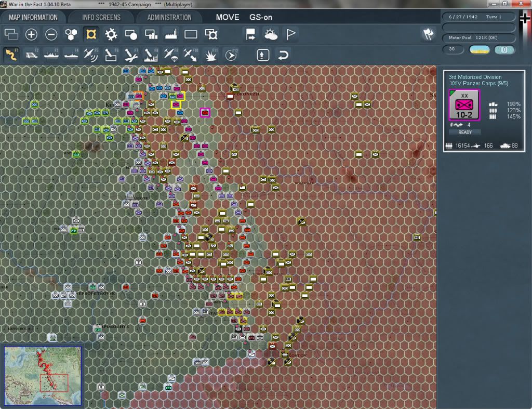Open the ADMINISTRATION tab
Screen dimensions: 532x409
(169, 17)
